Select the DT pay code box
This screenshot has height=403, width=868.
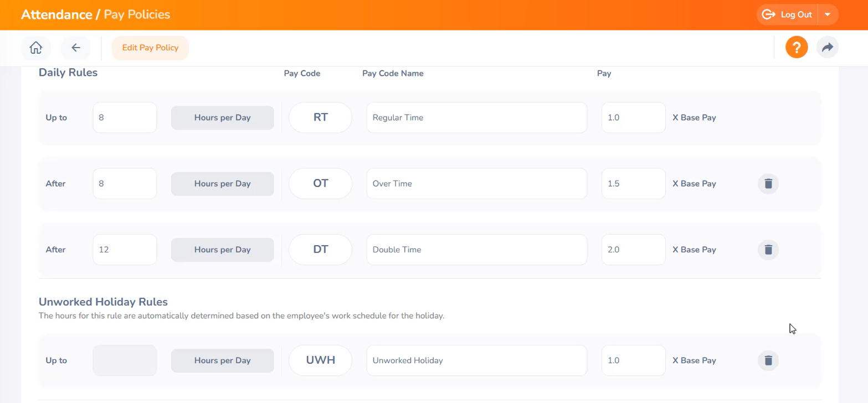point(320,250)
